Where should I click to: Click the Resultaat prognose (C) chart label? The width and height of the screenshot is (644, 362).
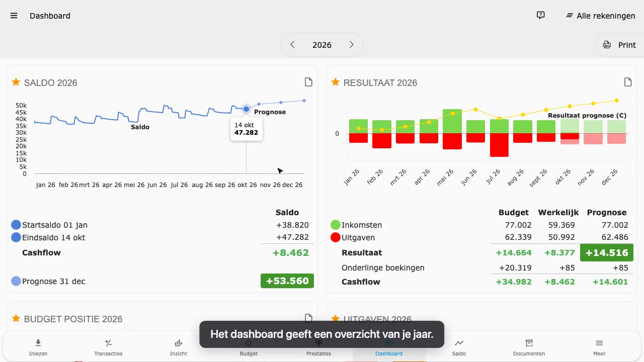587,115
